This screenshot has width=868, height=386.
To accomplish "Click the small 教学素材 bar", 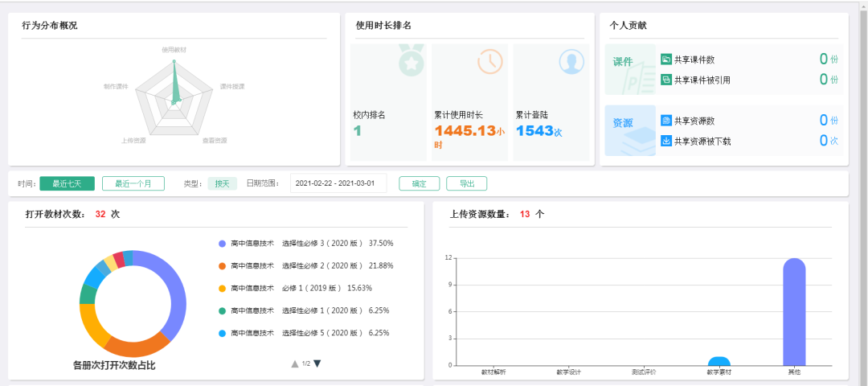I will coord(719,361).
